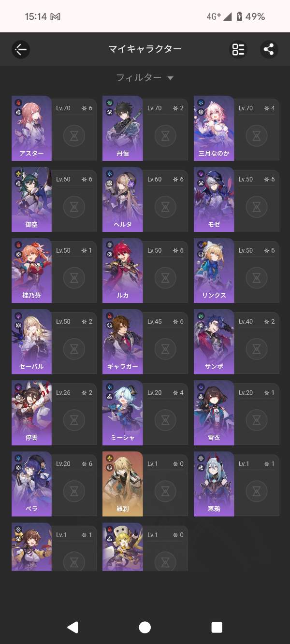Click the hourglass slot beside 丹恒

165,137
